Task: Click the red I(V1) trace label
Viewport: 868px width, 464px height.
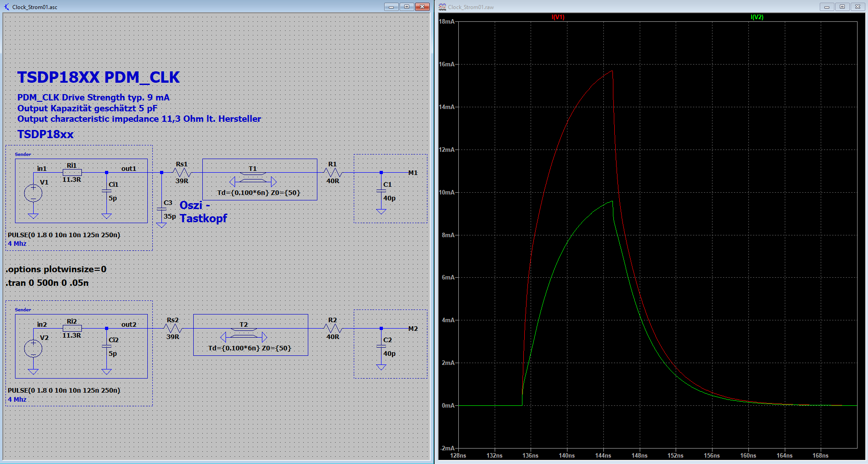Action: [558, 17]
